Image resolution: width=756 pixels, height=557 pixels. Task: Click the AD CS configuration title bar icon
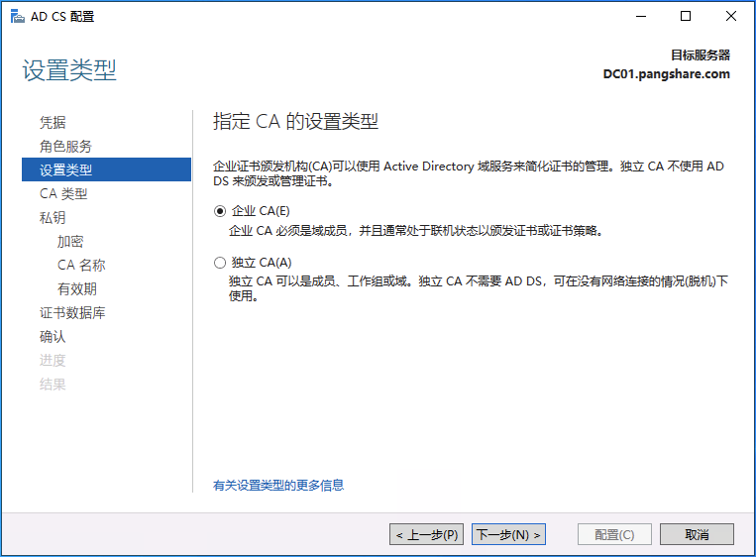coord(18,16)
